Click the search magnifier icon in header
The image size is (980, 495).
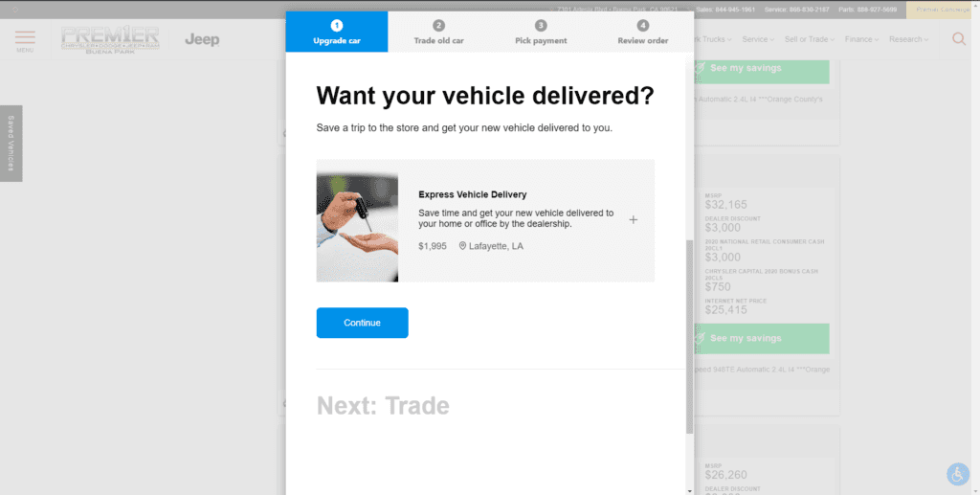[959, 39]
